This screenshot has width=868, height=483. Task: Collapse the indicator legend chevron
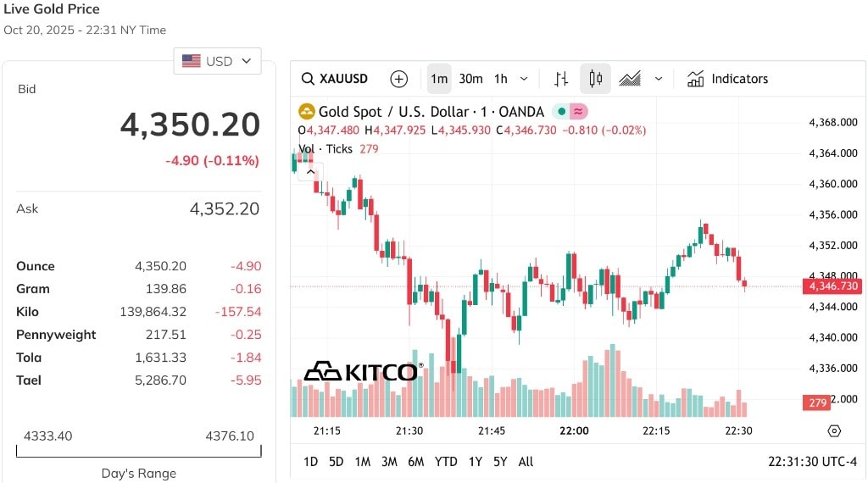point(310,171)
